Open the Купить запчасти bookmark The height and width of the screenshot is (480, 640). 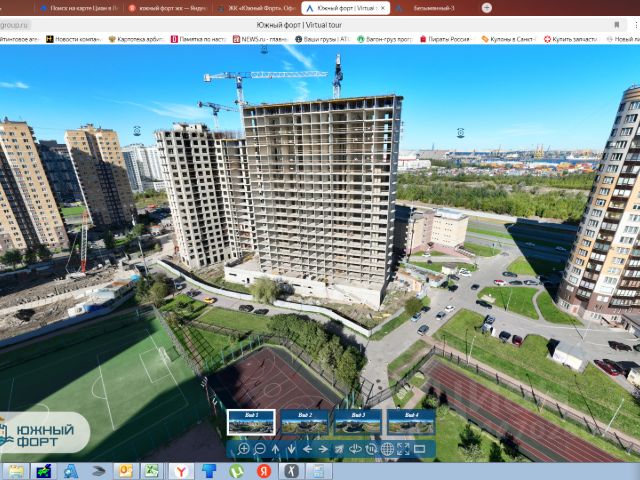click(x=571, y=39)
